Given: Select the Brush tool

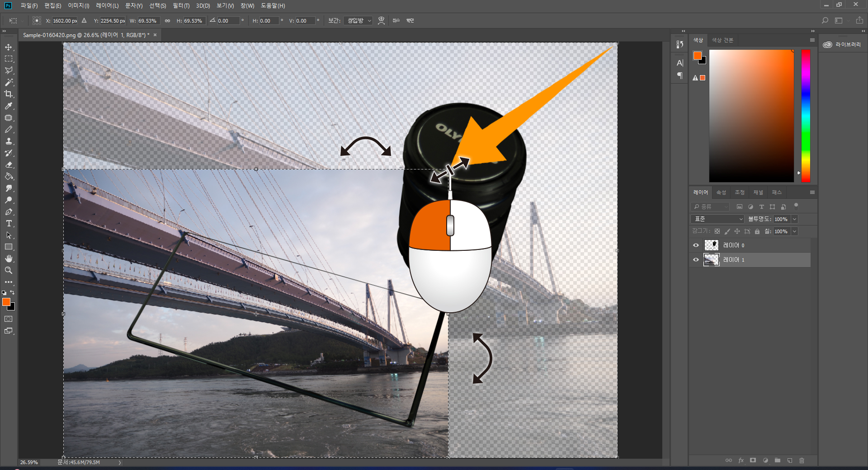Looking at the screenshot, I should pyautogui.click(x=9, y=129).
